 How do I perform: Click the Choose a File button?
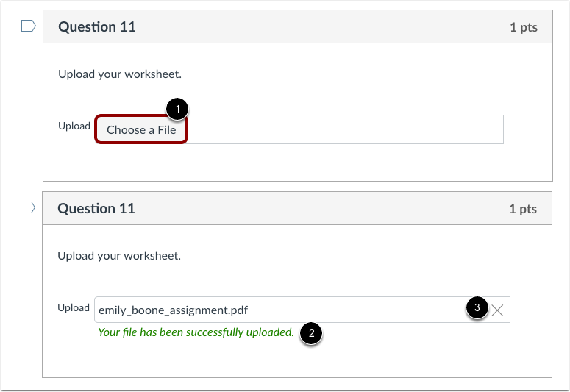pos(141,129)
